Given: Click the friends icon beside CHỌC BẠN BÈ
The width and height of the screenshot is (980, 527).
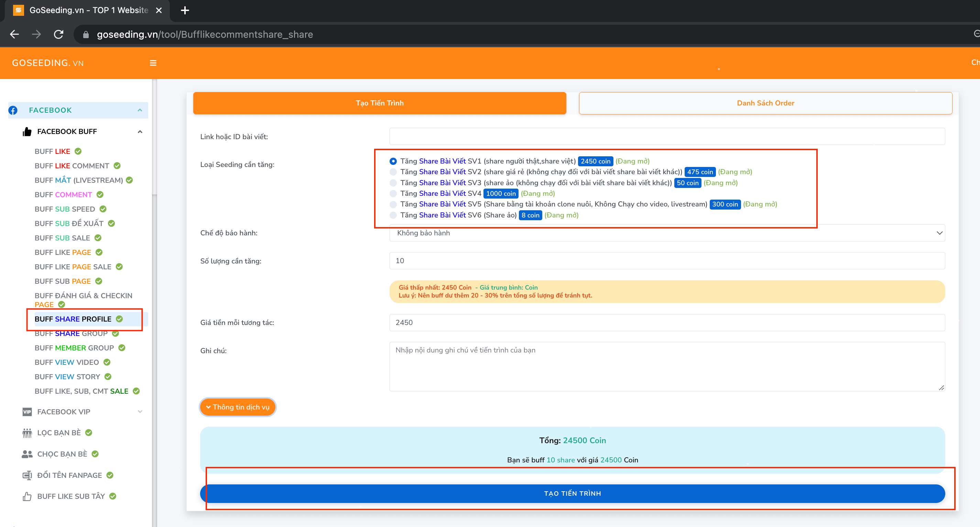Looking at the screenshot, I should coord(27,454).
